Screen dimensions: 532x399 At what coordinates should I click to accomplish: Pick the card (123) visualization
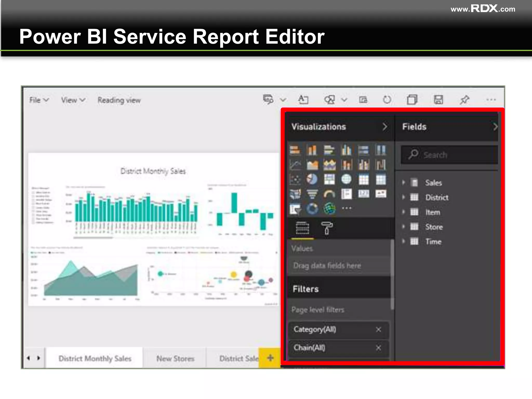tap(363, 194)
